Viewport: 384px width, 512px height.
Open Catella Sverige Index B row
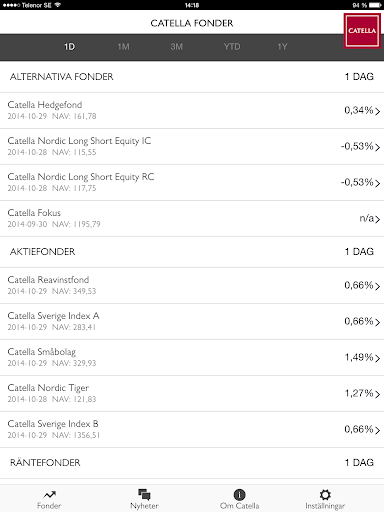coord(192,429)
